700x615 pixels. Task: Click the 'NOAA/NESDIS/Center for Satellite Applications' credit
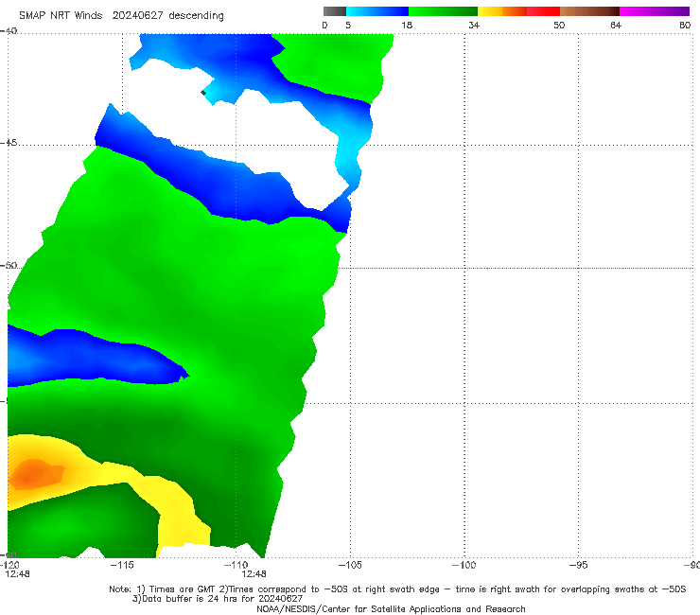pyautogui.click(x=391, y=608)
